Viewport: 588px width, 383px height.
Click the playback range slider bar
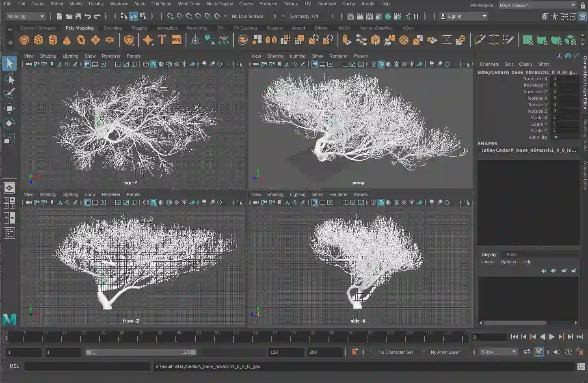click(140, 352)
